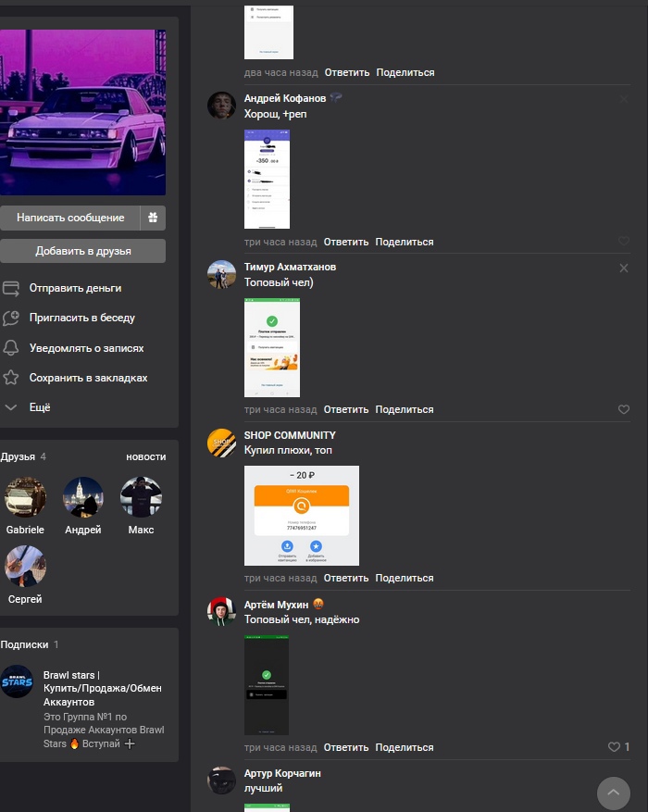Screen dimensions: 648x812
Task: Click the Brawl Stars group icon
Action: click(x=17, y=682)
